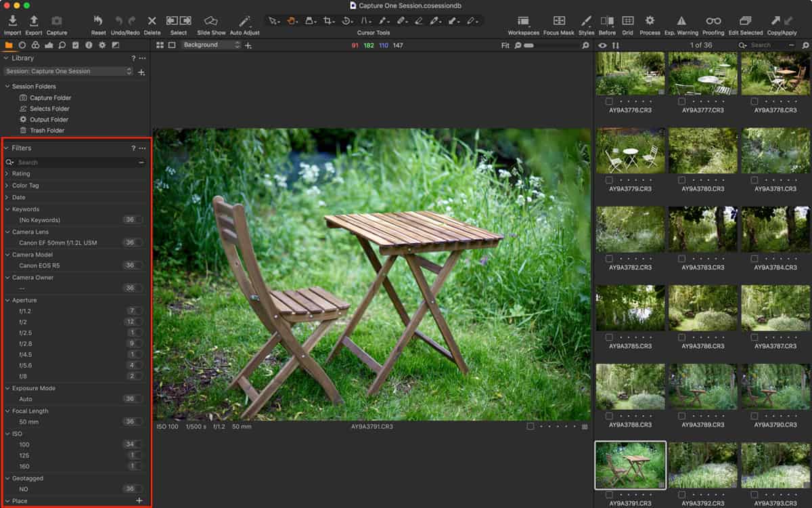Viewport: 812px width, 508px height.
Task: Open Slide Show view
Action: point(211,22)
